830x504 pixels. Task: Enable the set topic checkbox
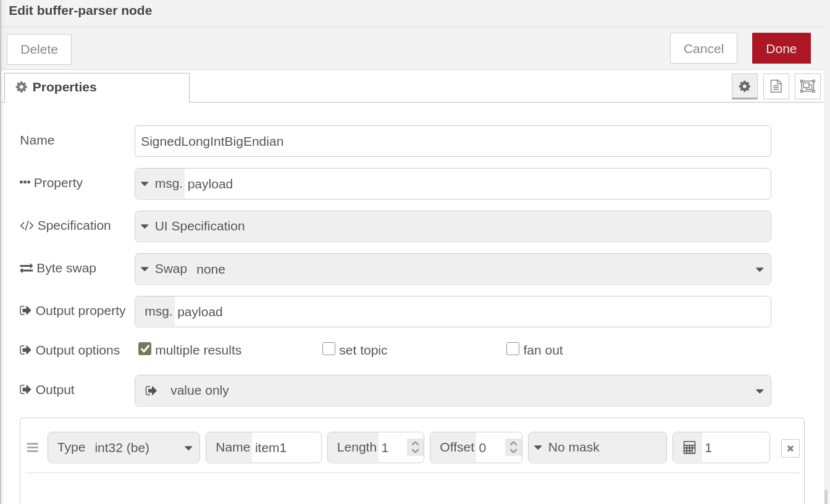pos(329,349)
